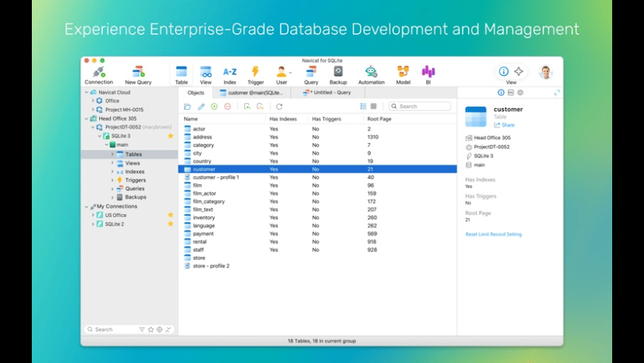The height and width of the screenshot is (363, 644).
Task: Open the Connection toolbar button
Action: (98, 76)
